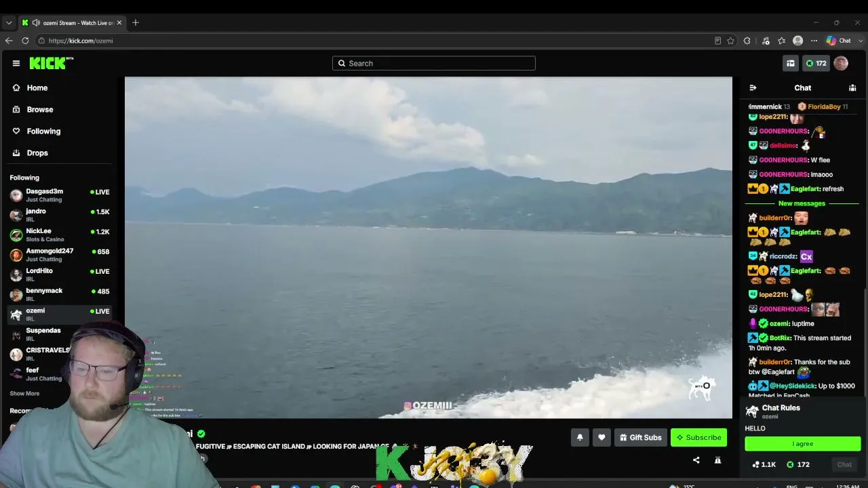
Task: Click the FloridaBoy top gifter entry
Action: (x=823, y=107)
